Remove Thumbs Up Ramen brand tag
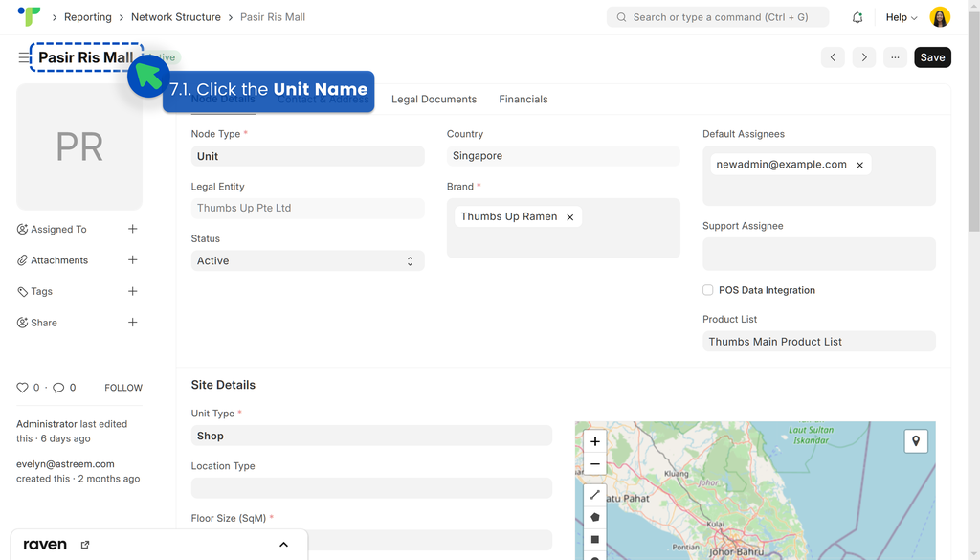Viewport: 980px width, 560px height. (570, 217)
